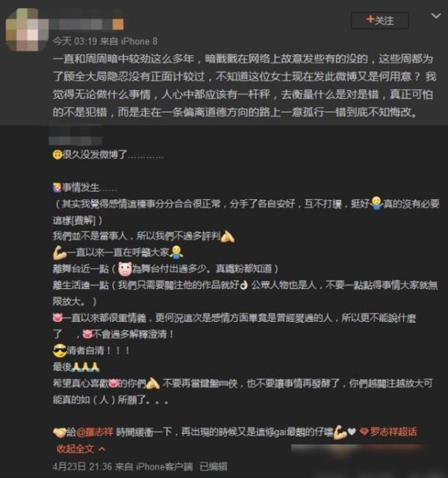The height and width of the screenshot is (478, 448).
Task: Click the pig emoji before 為舞台付出過多少
Action: [x=125, y=269]
